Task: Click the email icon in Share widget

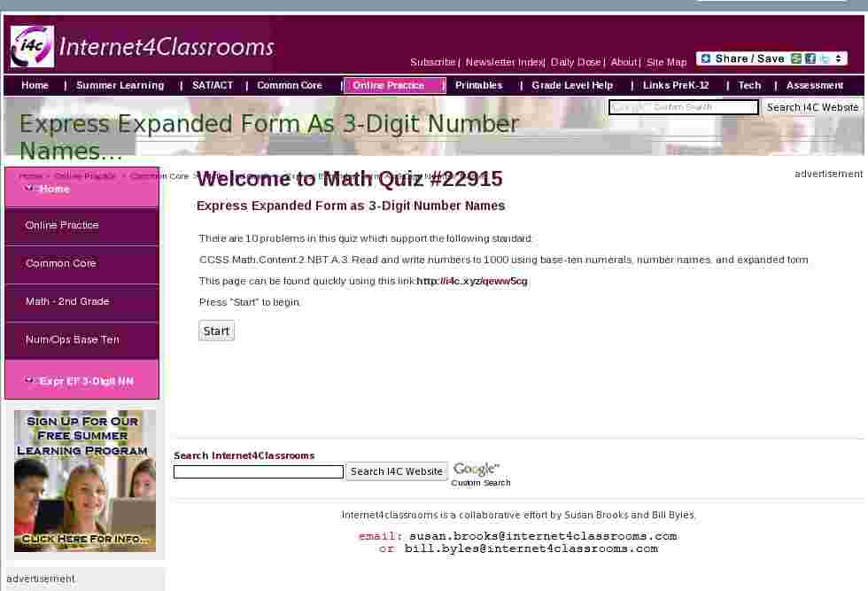Action: (796, 58)
